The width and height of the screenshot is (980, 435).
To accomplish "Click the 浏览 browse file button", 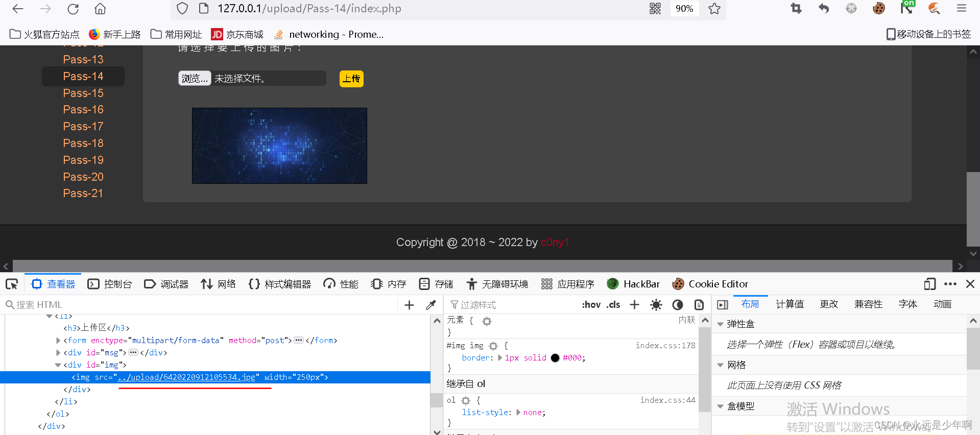I will coord(195,78).
